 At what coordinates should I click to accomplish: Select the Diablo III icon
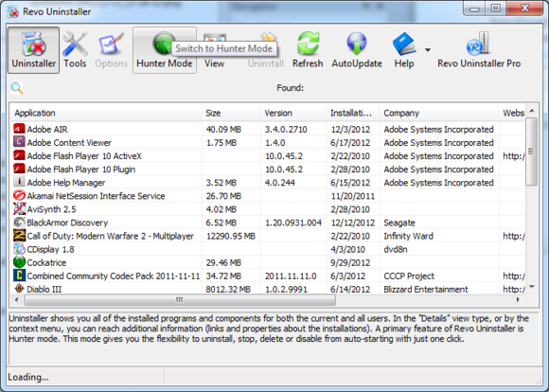coord(19,289)
